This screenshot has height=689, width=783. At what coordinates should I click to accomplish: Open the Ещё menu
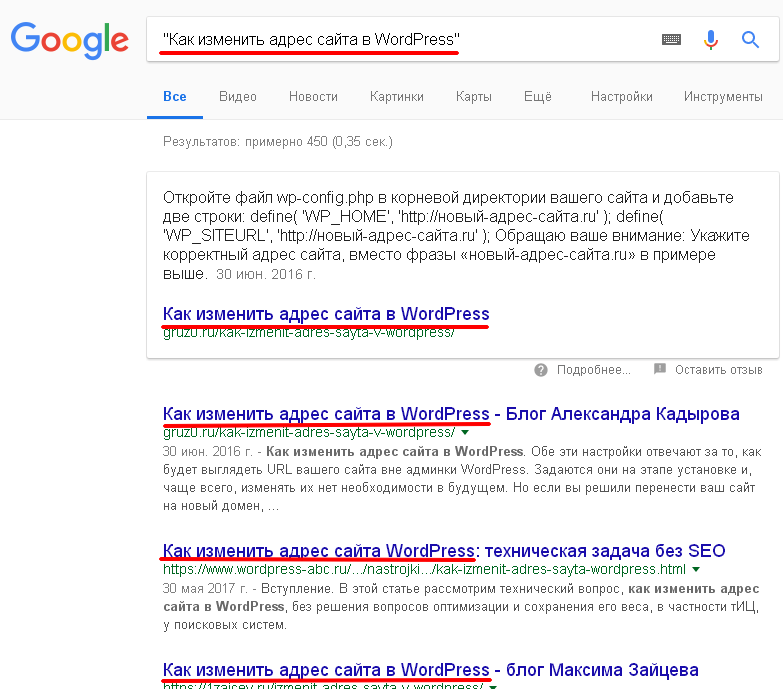coord(537,96)
